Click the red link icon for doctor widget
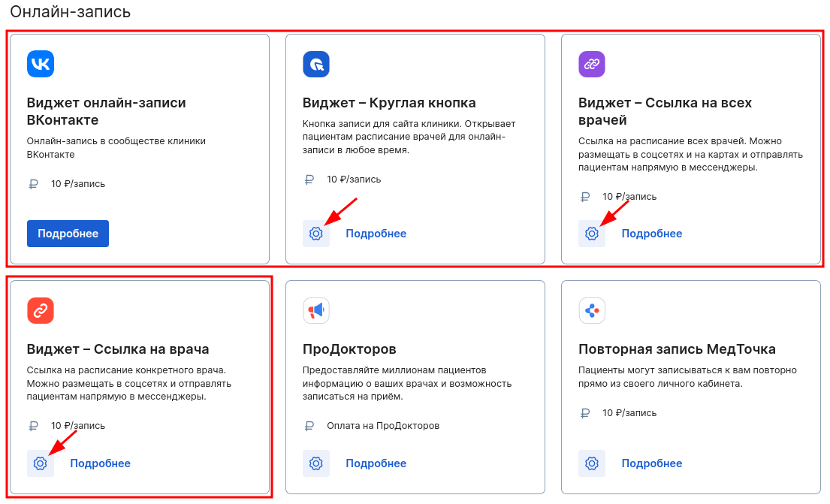This screenshot has width=830, height=504. tap(41, 310)
